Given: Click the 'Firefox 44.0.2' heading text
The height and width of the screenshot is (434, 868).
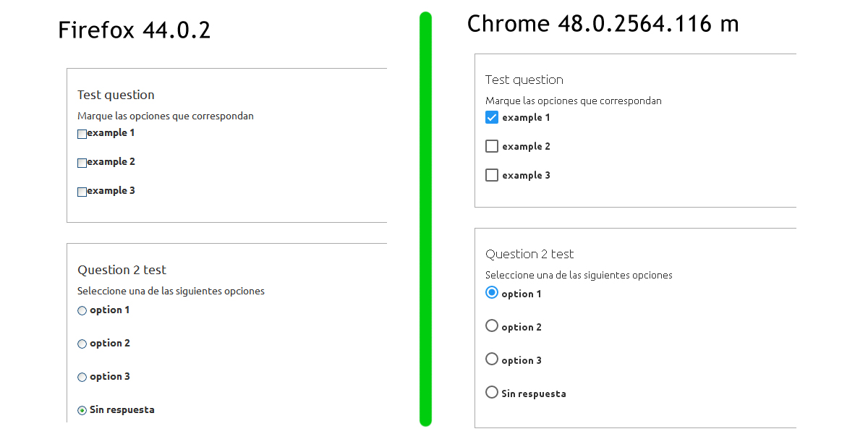Looking at the screenshot, I should (x=134, y=30).
